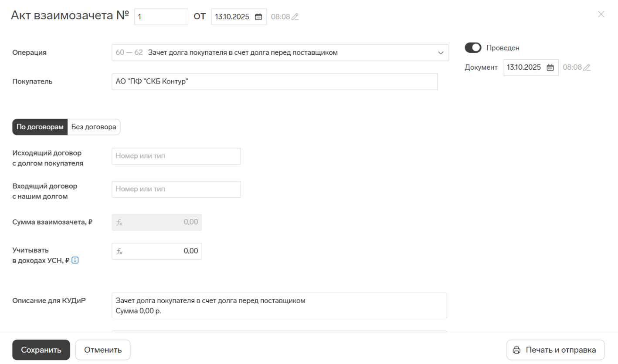This screenshot has width=618, height=364.
Task: Click the Покупатель input field
Action: 274,82
